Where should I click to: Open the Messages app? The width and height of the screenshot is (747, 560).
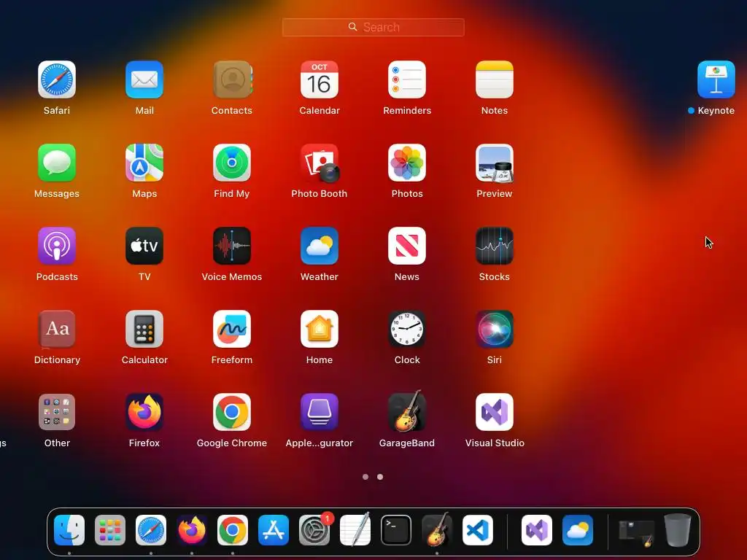pos(57,163)
